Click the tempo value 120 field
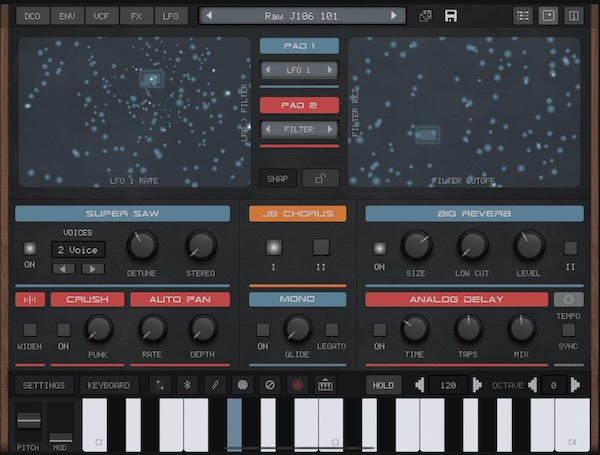This screenshot has width=600, height=455. 448,385
